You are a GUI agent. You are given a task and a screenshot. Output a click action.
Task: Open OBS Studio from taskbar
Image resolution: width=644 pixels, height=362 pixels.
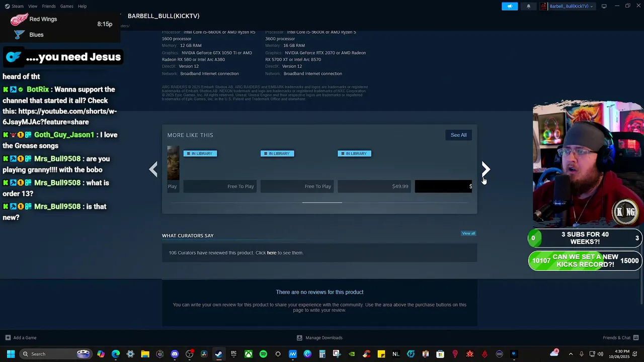(189, 354)
